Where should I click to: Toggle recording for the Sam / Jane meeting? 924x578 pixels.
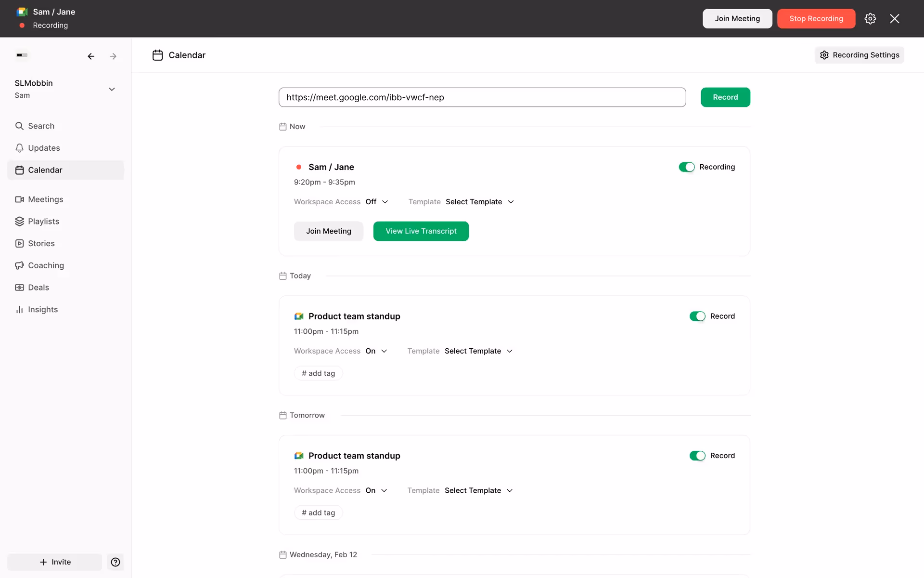pos(686,167)
